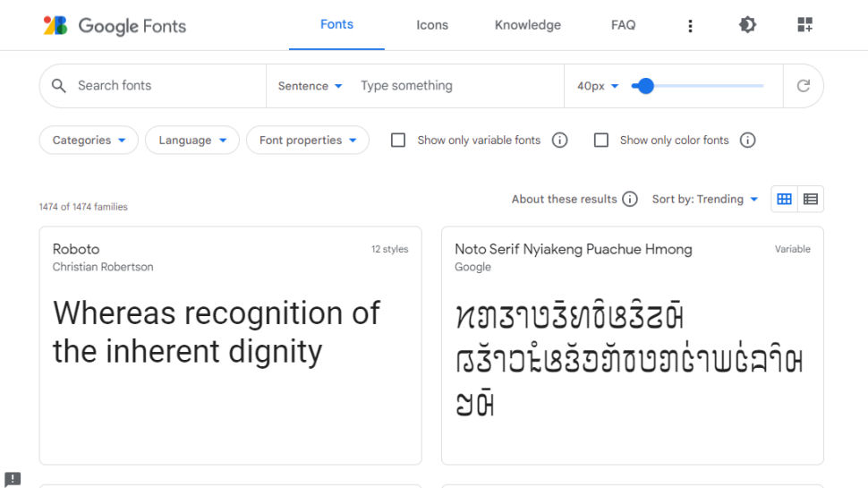Click the About these results info icon
The height and width of the screenshot is (488, 868).
(630, 199)
